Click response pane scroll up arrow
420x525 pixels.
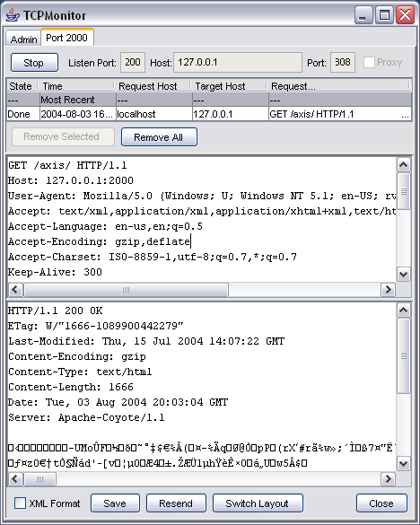tap(403, 311)
